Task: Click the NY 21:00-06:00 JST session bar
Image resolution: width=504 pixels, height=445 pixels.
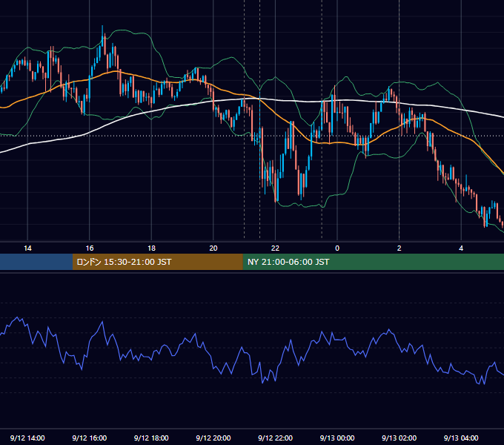Action: pyautogui.click(x=373, y=262)
